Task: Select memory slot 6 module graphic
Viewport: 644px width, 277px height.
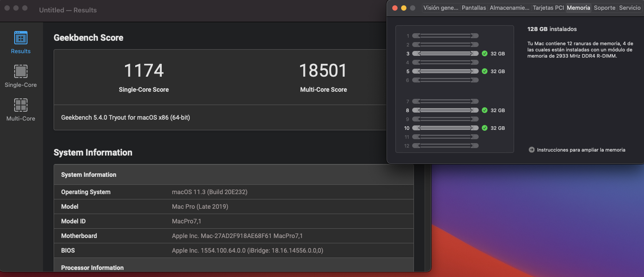Action: coord(445,80)
